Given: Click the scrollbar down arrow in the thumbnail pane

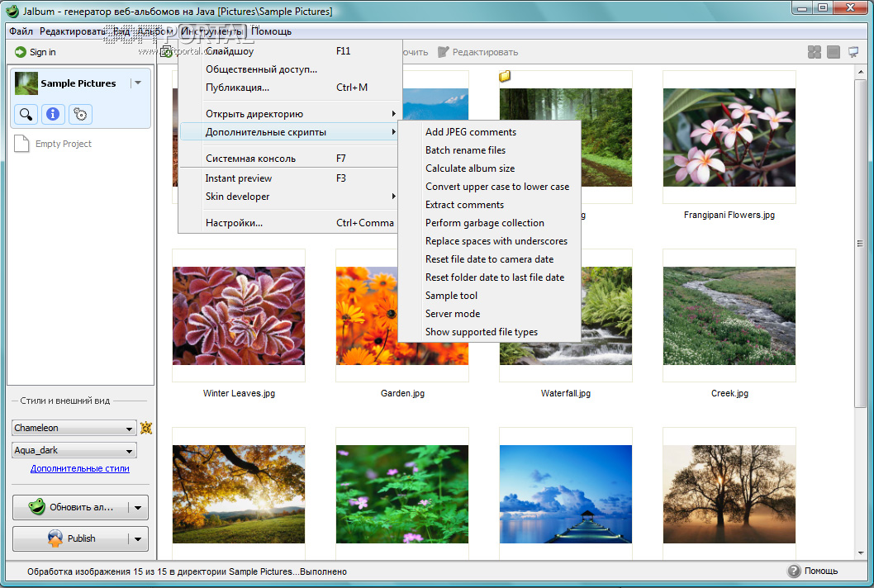Looking at the screenshot, I should click(x=860, y=553).
